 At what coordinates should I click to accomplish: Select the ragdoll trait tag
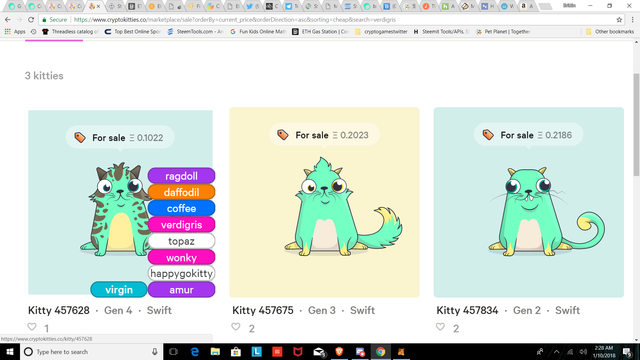[181, 176]
